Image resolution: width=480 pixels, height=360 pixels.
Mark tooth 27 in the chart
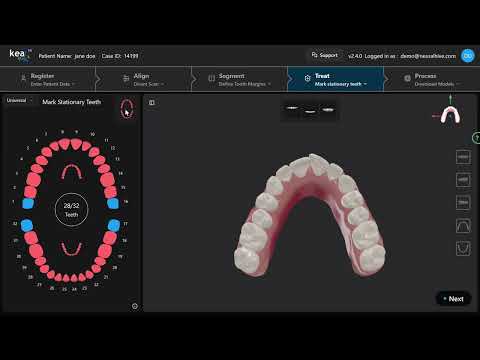click(51, 275)
